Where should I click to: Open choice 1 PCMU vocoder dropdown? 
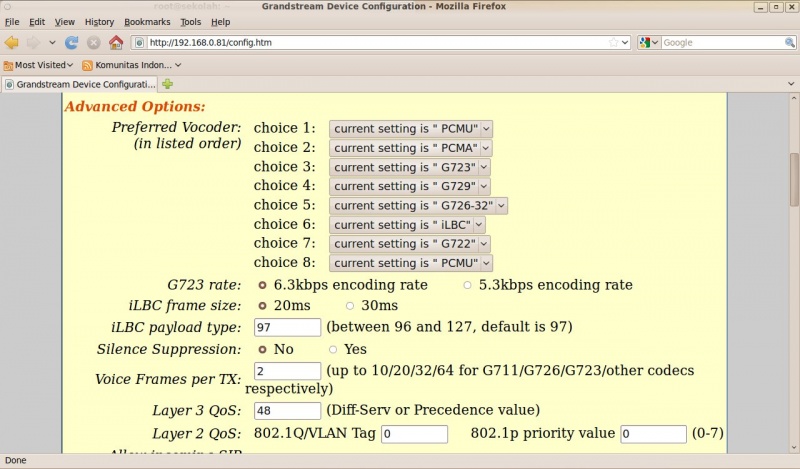click(411, 129)
